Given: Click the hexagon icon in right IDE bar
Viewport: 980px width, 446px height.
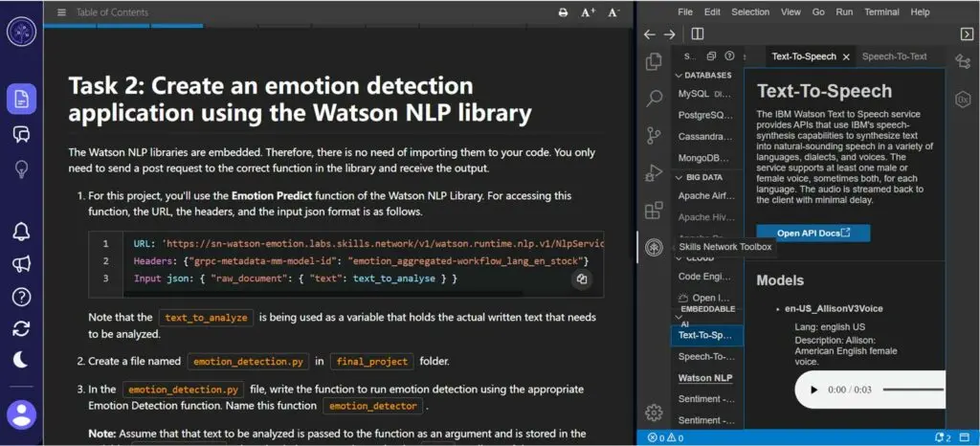Looking at the screenshot, I should (963, 99).
